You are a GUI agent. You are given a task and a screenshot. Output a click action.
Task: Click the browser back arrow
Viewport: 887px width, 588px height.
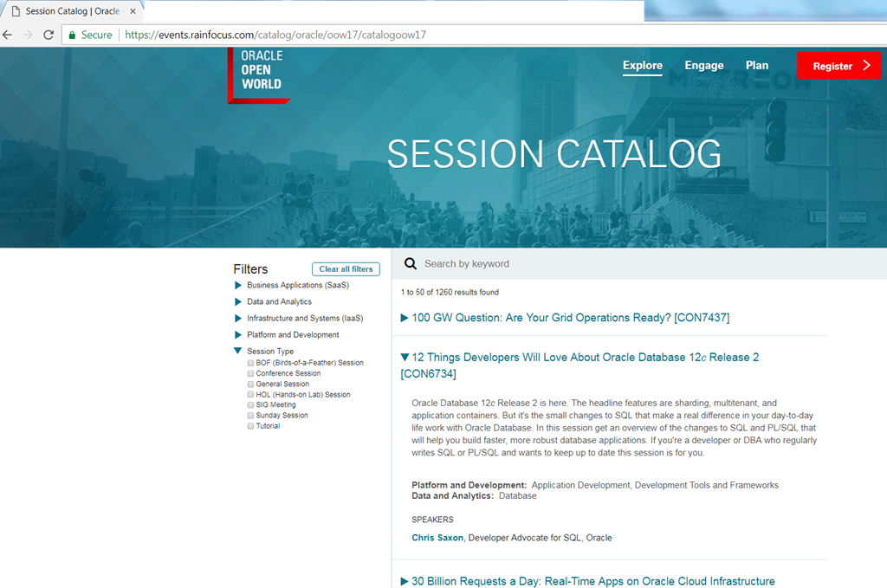(x=7, y=35)
